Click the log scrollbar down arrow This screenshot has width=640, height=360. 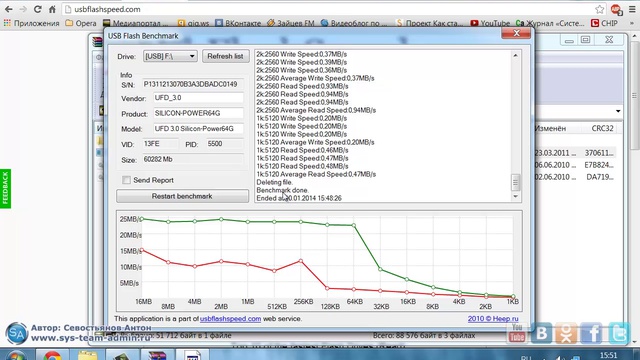(x=516, y=196)
